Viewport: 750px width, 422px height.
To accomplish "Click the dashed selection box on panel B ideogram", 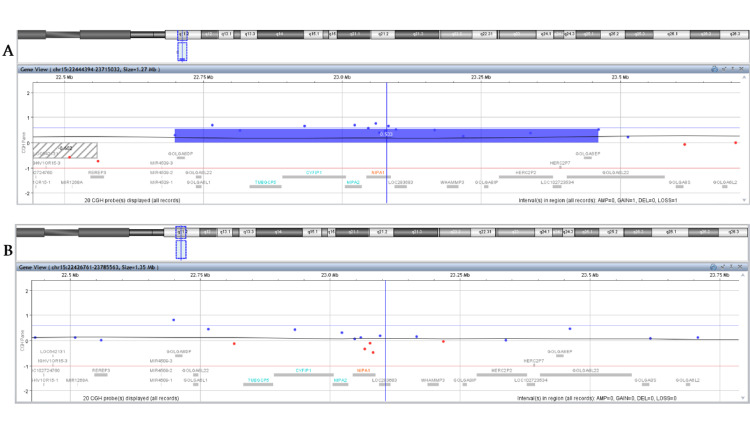I will (181, 249).
